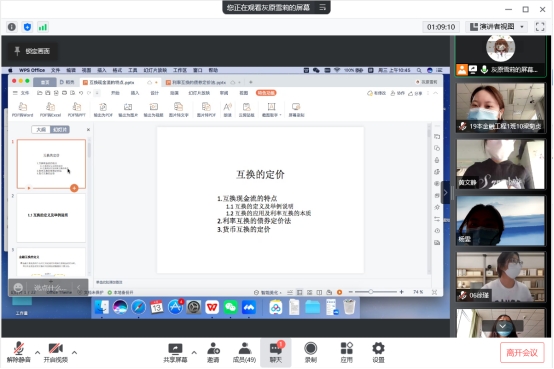Collapse participant video strip arrow
554x369 pixels.
pyautogui.click(x=445, y=193)
